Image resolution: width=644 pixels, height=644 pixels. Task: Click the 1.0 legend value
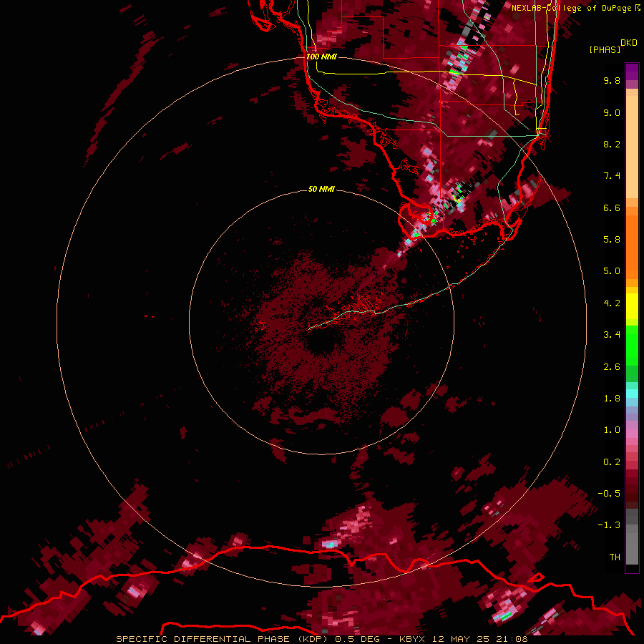612,430
